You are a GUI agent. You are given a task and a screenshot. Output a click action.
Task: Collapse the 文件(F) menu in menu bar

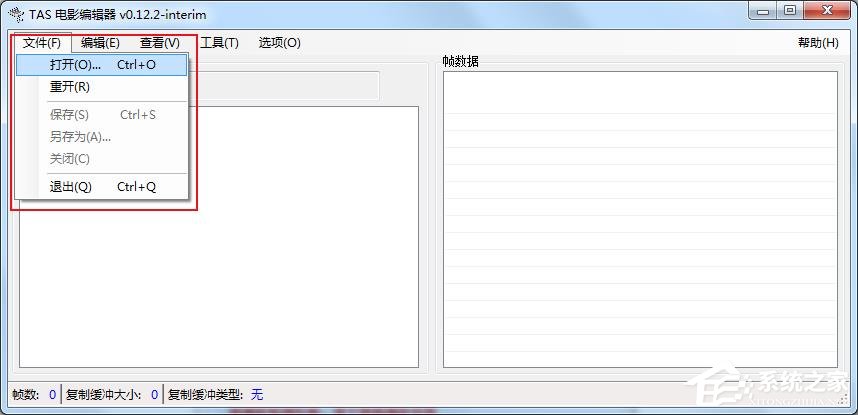pyautogui.click(x=42, y=43)
